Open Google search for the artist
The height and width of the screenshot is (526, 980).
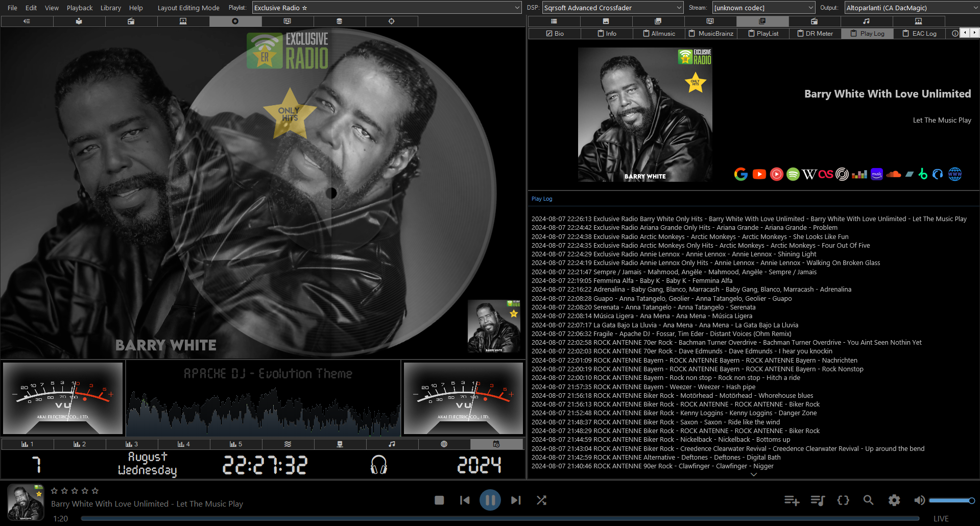(x=741, y=174)
